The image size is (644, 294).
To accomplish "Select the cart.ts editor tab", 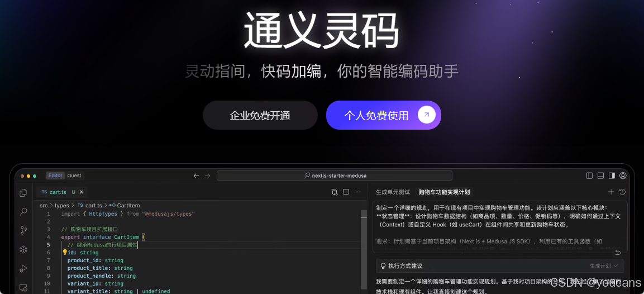I will (61, 192).
